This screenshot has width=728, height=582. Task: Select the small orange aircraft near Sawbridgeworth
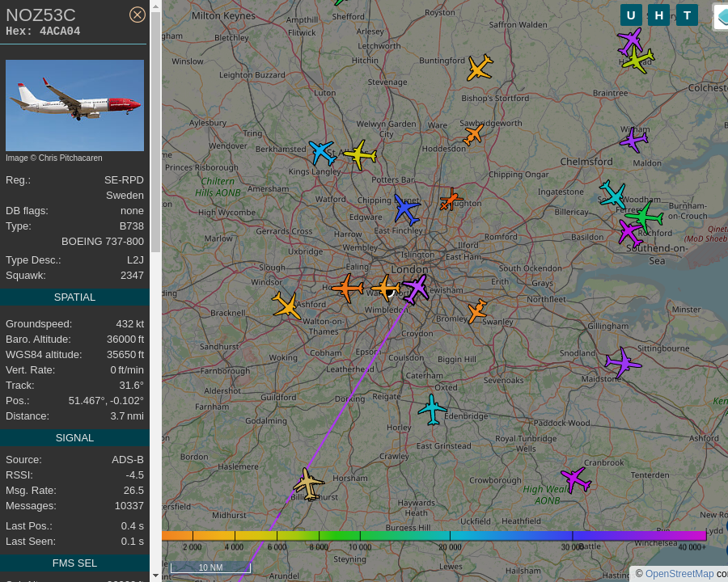pos(473,135)
